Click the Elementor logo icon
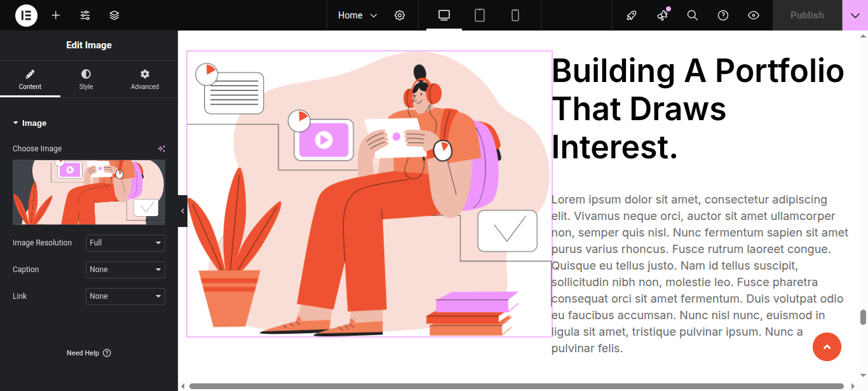 26,15
